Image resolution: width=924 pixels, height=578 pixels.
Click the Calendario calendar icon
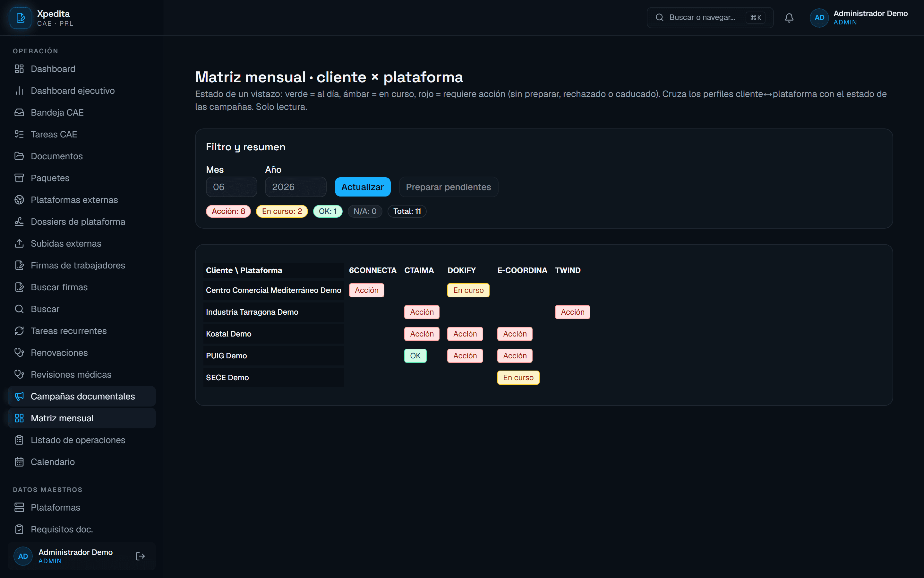point(19,462)
